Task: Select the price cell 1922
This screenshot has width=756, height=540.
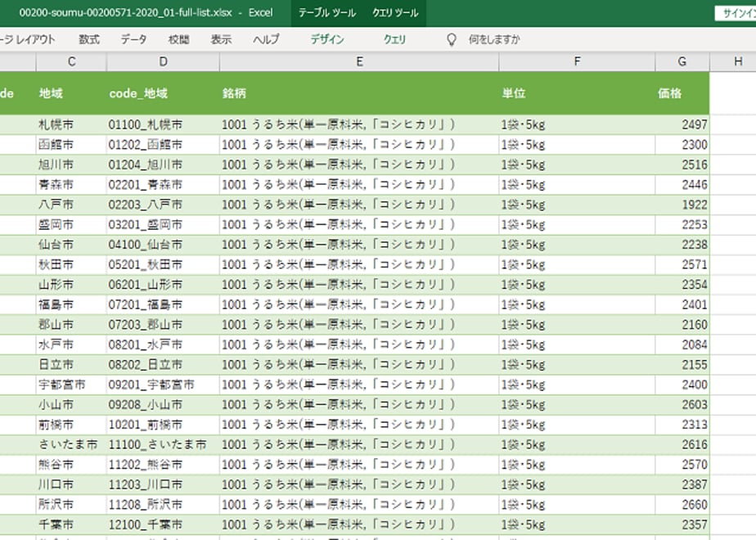Action: pos(682,205)
